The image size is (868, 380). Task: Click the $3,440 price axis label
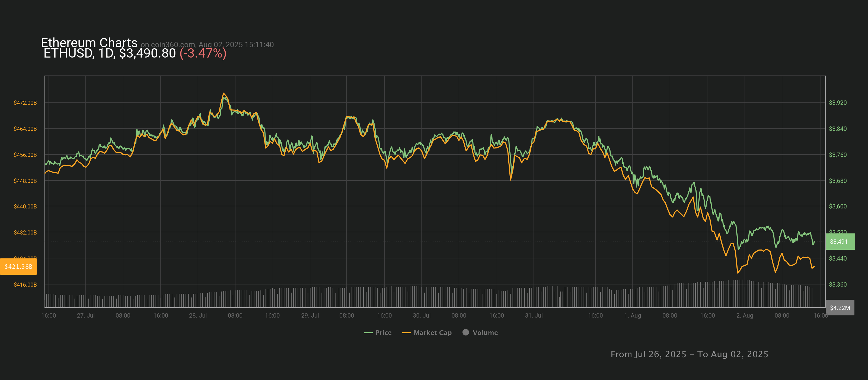pyautogui.click(x=838, y=259)
